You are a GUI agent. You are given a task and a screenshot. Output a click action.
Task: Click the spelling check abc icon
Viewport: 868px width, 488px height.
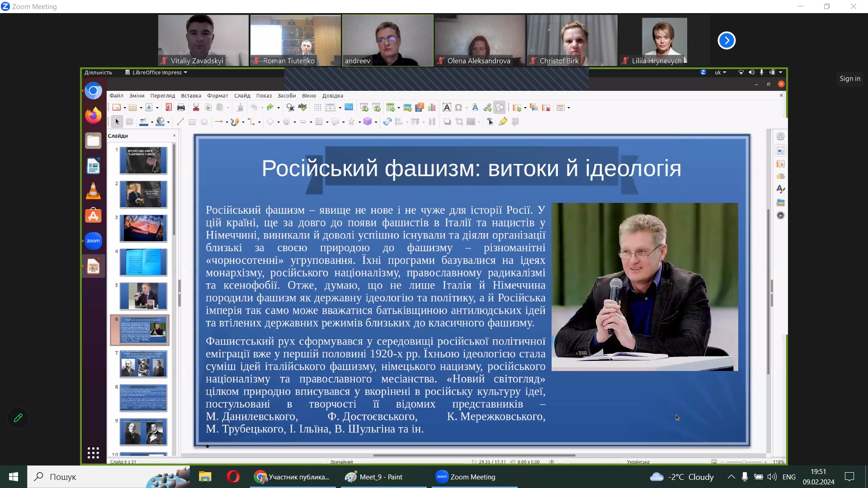tap(302, 108)
